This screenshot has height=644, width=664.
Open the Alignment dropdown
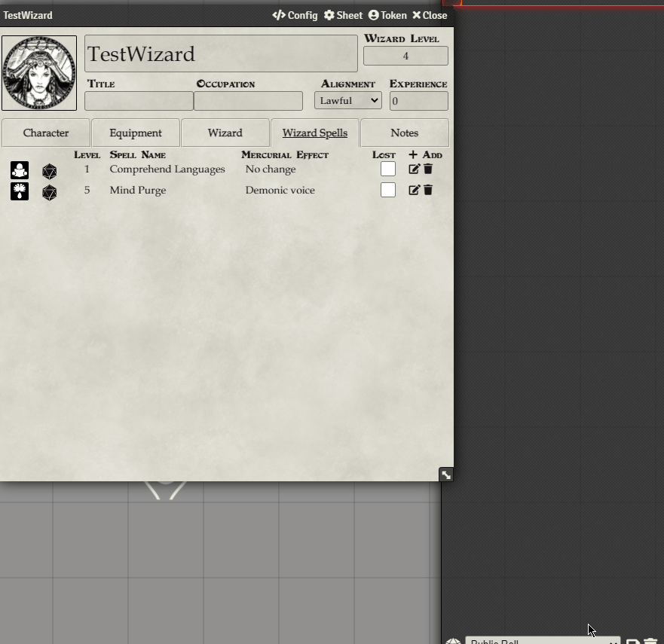point(347,100)
